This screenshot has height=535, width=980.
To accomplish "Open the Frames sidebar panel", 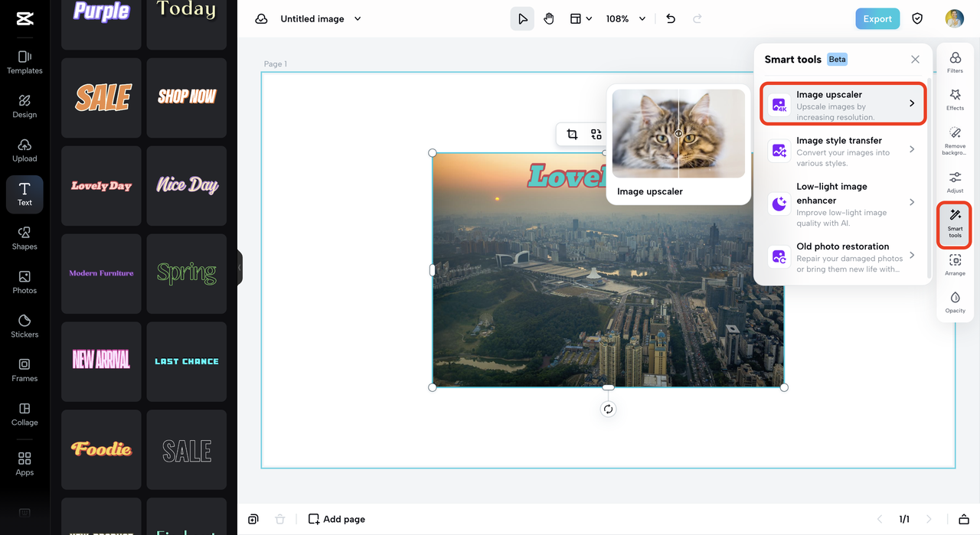I will tap(24, 370).
